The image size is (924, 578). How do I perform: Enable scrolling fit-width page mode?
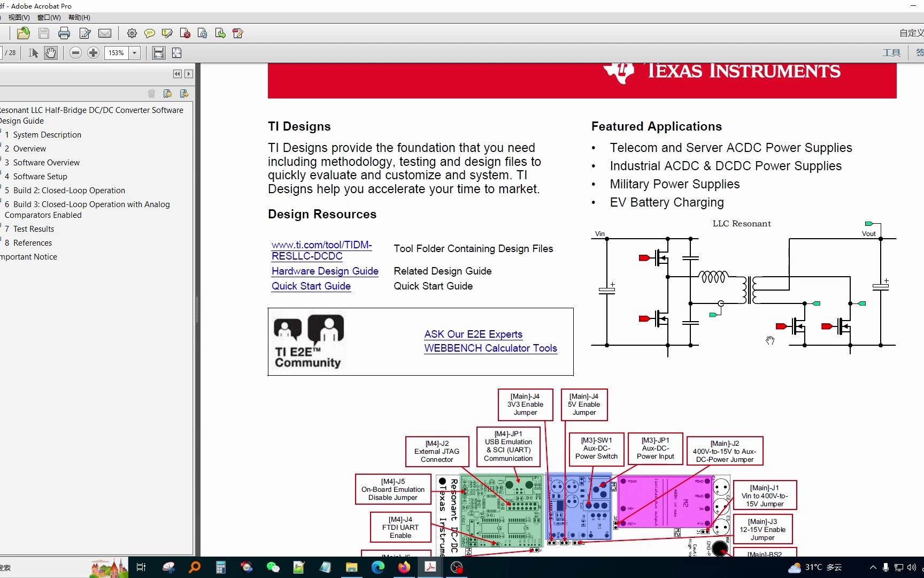[x=159, y=52]
